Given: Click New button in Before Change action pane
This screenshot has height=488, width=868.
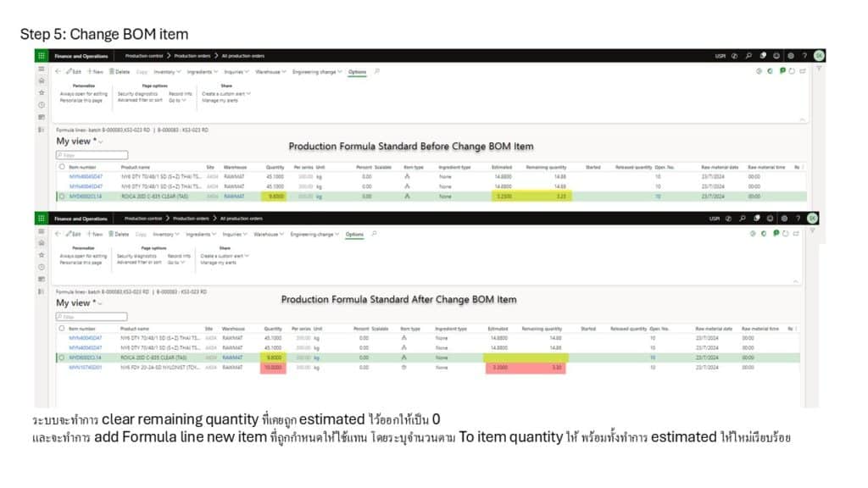Looking at the screenshot, I should click(x=95, y=72).
